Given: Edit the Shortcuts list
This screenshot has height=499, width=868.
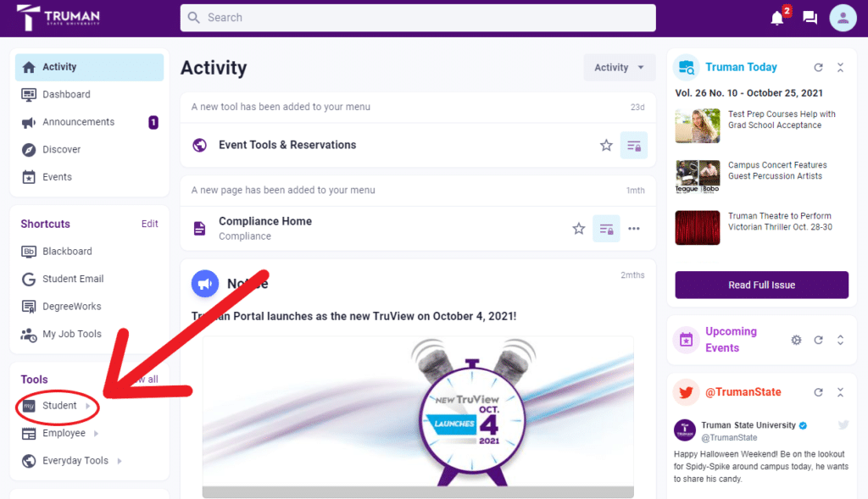Looking at the screenshot, I should coord(149,224).
